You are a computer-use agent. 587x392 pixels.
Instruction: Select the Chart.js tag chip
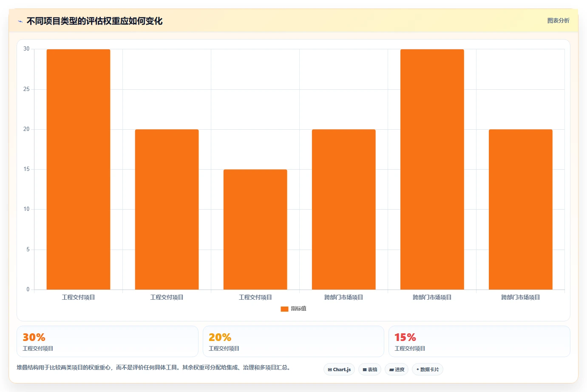339,369
